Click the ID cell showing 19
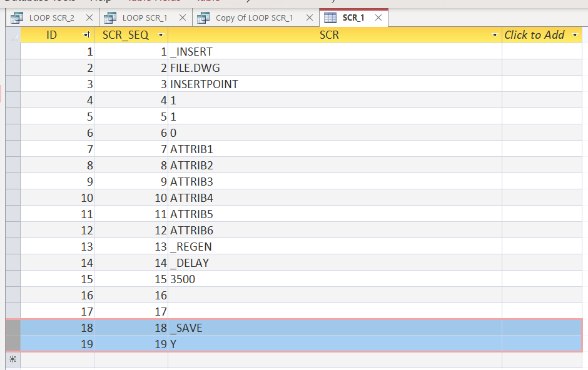Screen dimensions: 588x370 (x=57, y=344)
